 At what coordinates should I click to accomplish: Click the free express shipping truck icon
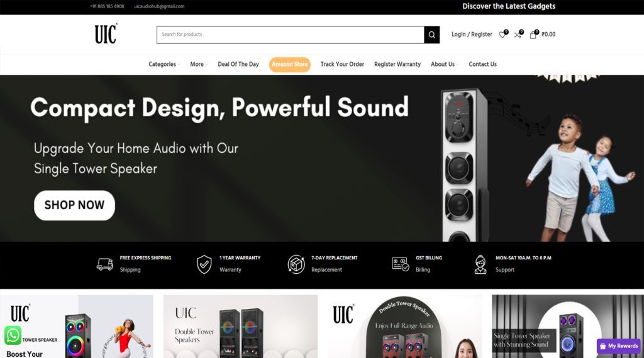coord(105,264)
